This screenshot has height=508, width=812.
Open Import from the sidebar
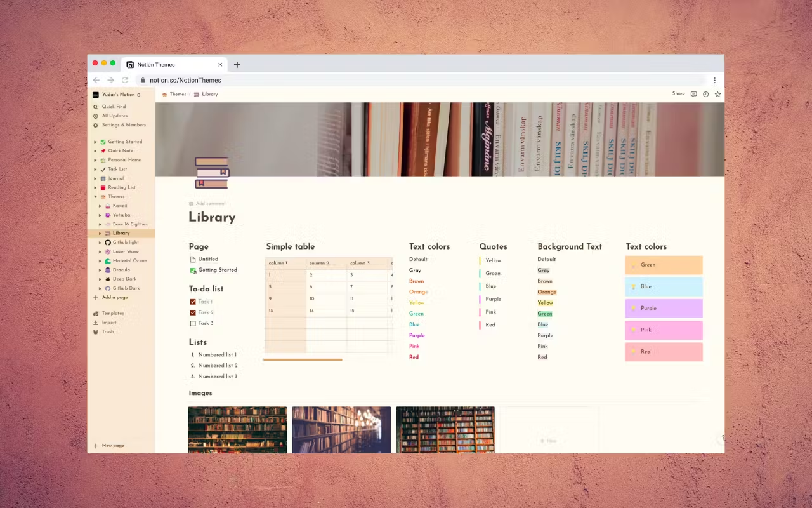[108, 322]
